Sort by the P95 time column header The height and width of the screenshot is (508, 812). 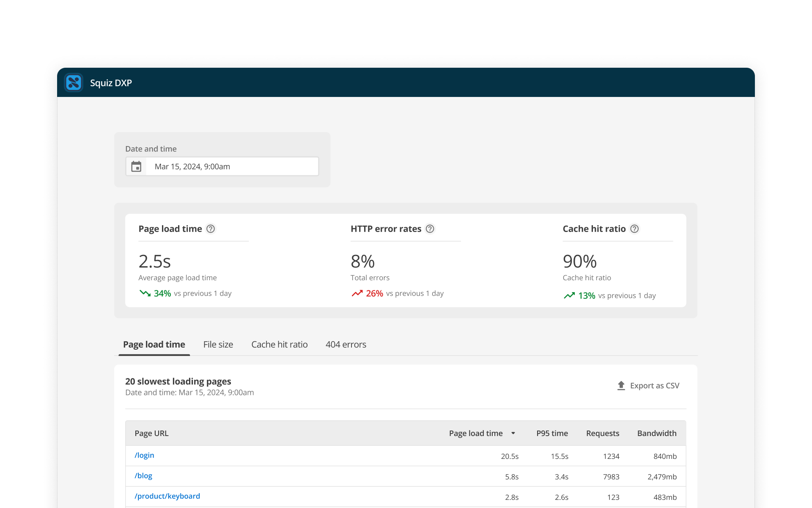click(552, 433)
